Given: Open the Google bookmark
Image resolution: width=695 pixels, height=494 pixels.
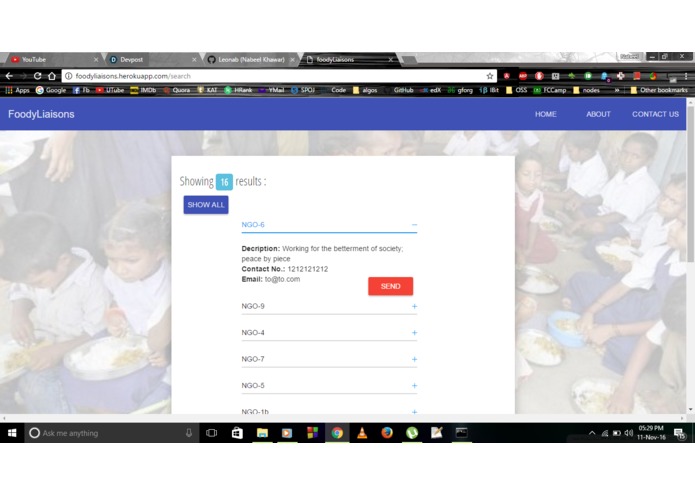Looking at the screenshot, I should 51,90.
